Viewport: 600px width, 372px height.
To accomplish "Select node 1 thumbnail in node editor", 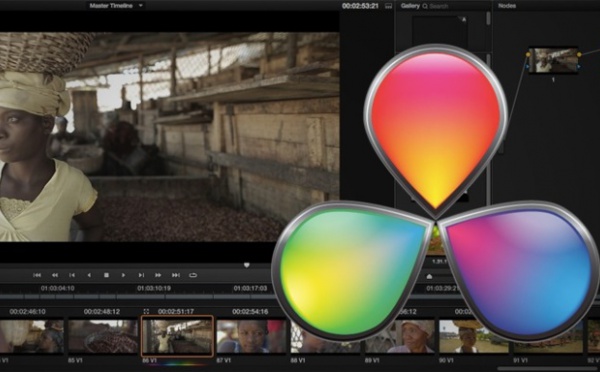I will 553,60.
